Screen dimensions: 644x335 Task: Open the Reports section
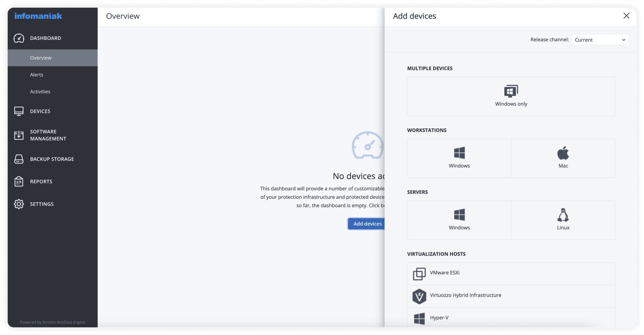53,181
